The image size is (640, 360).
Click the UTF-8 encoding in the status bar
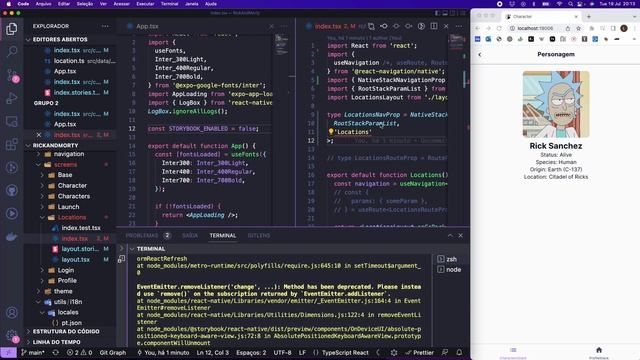point(282,352)
